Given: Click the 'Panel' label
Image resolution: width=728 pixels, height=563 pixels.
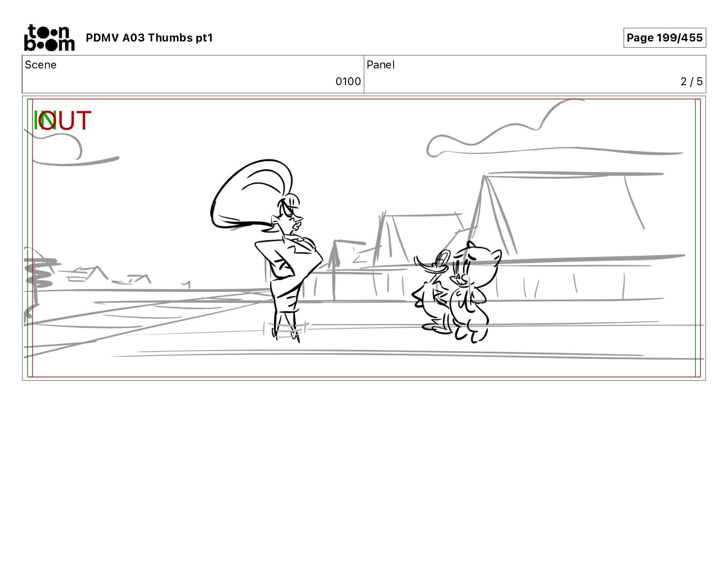Looking at the screenshot, I should pos(380,65).
